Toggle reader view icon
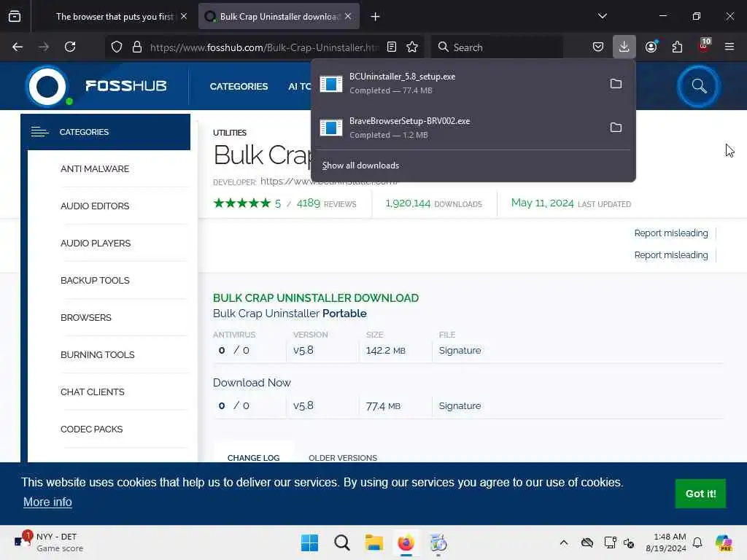The width and height of the screenshot is (747, 560). (392, 47)
